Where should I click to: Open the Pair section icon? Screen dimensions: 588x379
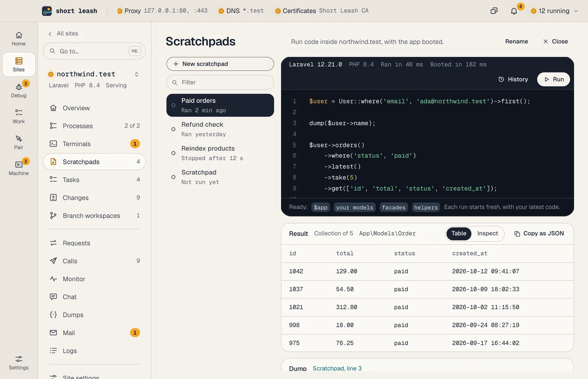(19, 139)
